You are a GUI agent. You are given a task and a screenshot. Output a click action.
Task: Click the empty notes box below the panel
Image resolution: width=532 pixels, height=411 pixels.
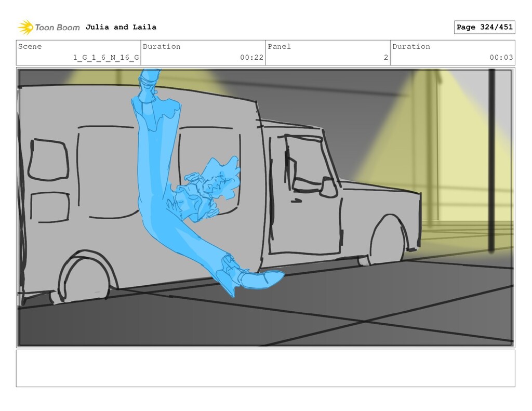(265, 368)
